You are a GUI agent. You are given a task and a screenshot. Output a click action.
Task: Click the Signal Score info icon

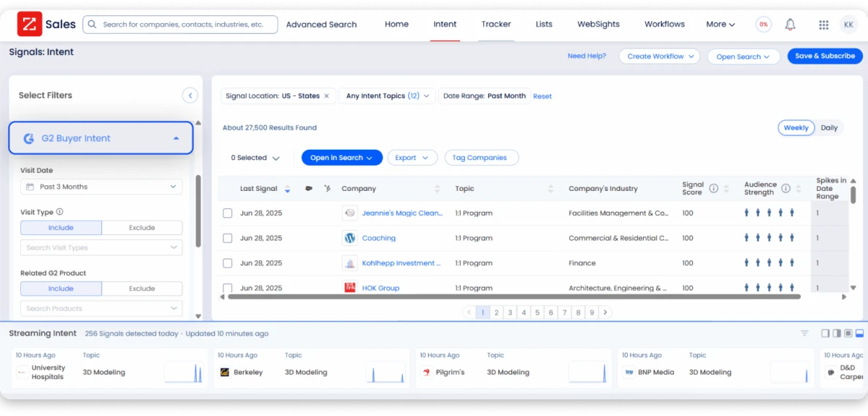[x=713, y=189]
